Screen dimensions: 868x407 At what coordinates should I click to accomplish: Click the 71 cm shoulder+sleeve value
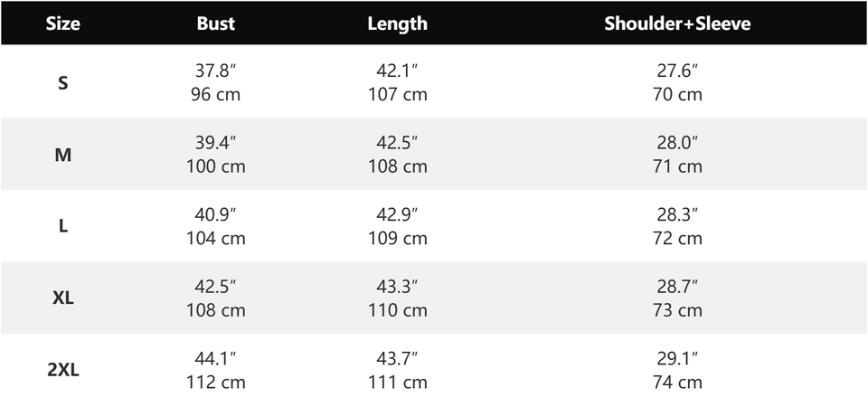coord(677,166)
